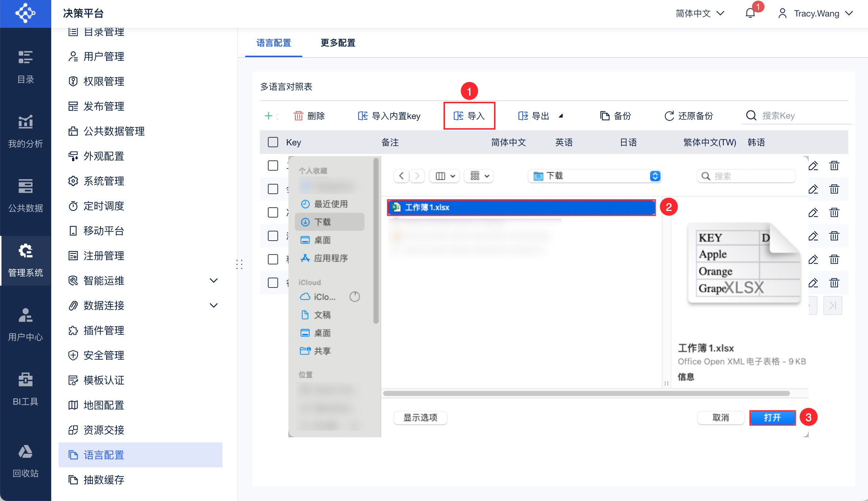The height and width of the screenshot is (501, 868).
Task: Switch to the 更多配置 tab
Action: click(338, 43)
